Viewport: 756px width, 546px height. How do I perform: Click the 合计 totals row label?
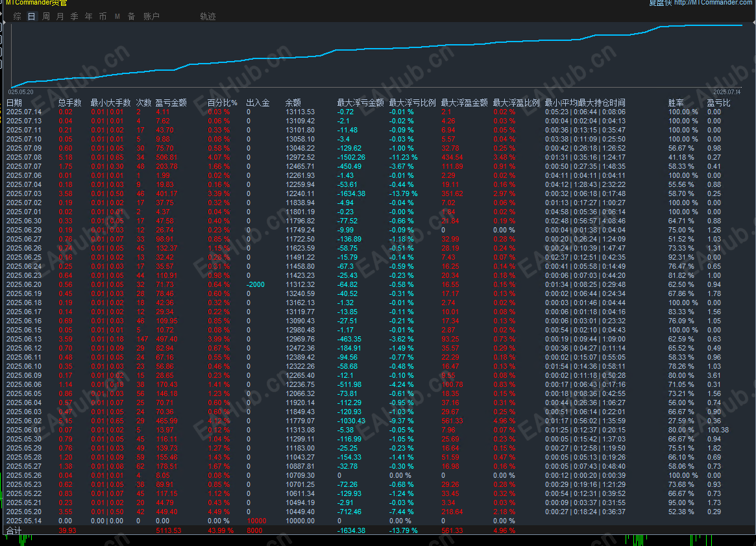pos(14,530)
